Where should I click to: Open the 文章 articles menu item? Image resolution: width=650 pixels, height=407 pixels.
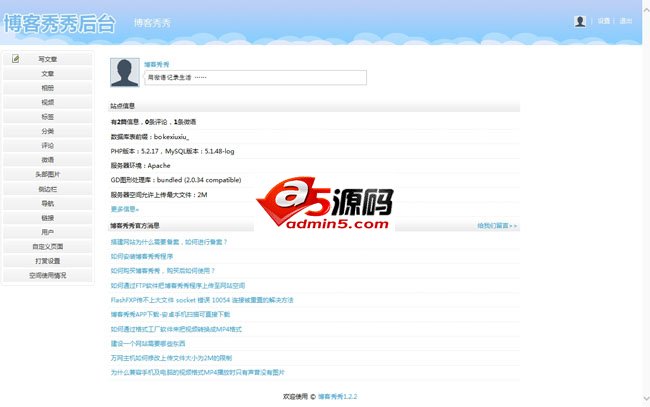pos(48,74)
